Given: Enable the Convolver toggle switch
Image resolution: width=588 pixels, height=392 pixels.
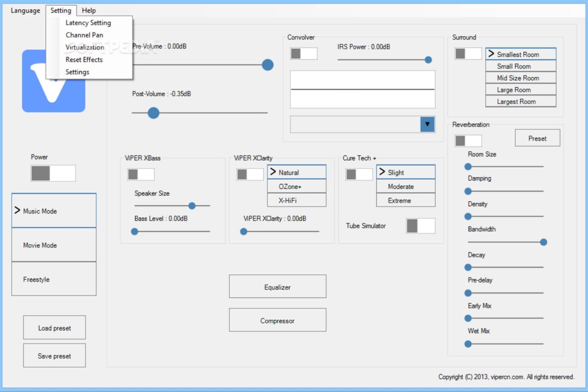Looking at the screenshot, I should tap(303, 54).
